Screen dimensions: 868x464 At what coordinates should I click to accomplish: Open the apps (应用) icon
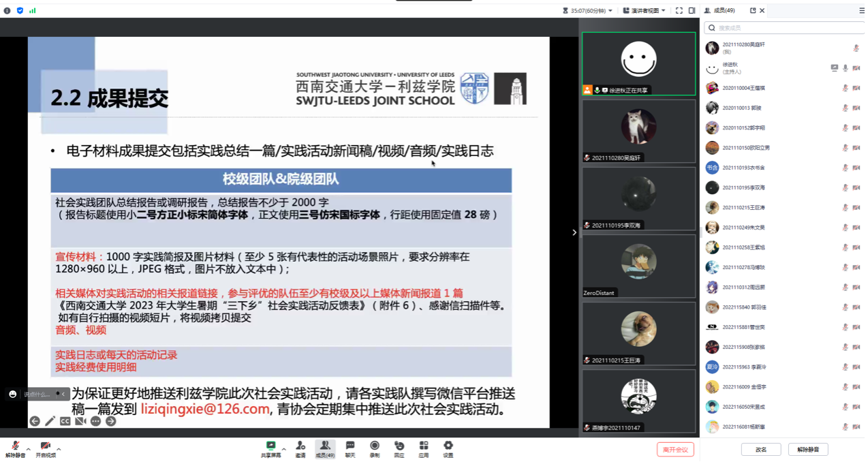tap(423, 448)
